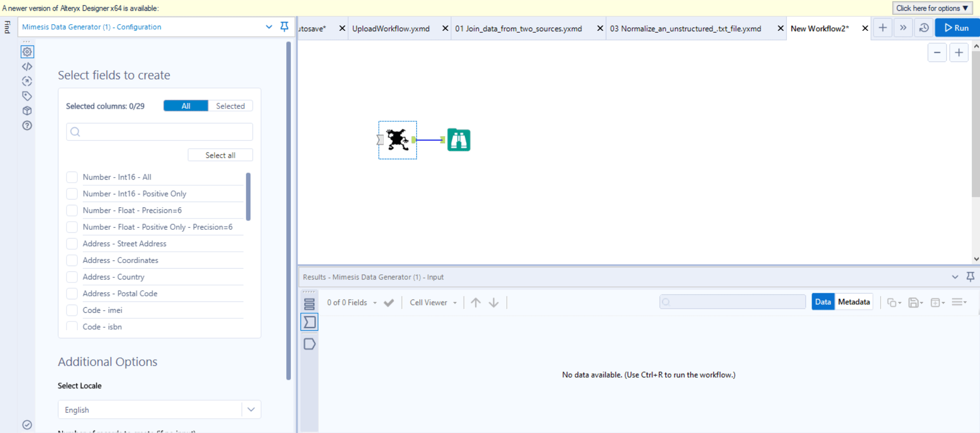
Task: Zoom out the canvas with minus button
Action: coord(937,53)
